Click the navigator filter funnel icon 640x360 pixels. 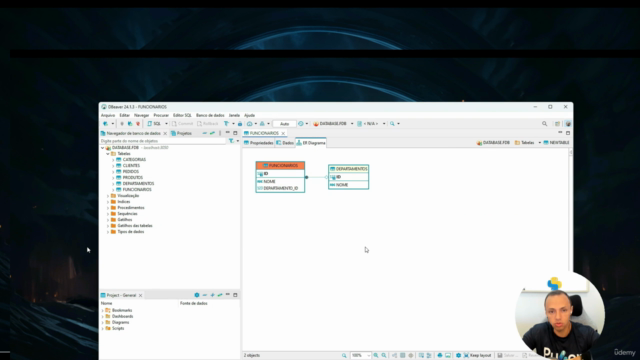click(x=231, y=141)
